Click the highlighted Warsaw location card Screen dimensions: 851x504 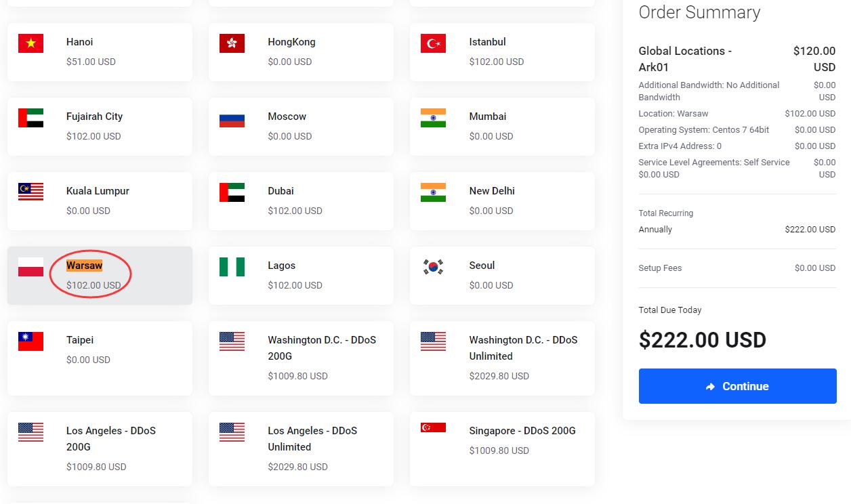[100, 275]
